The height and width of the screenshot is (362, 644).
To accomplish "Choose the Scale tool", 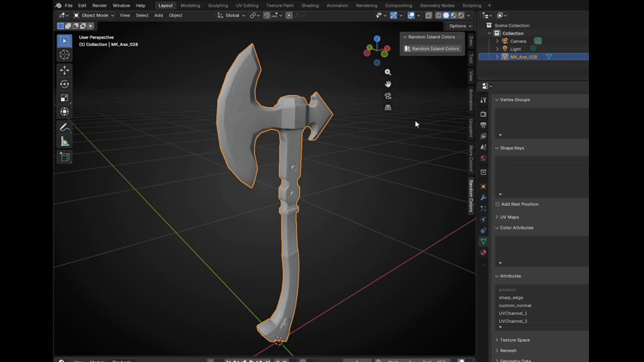I will 64,98.
